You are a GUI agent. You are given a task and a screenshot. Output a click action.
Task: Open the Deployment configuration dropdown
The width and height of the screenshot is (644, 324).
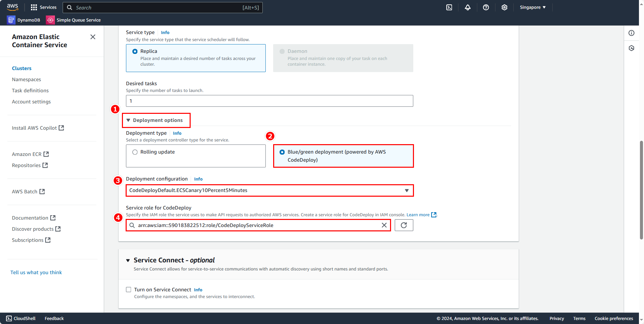(269, 190)
